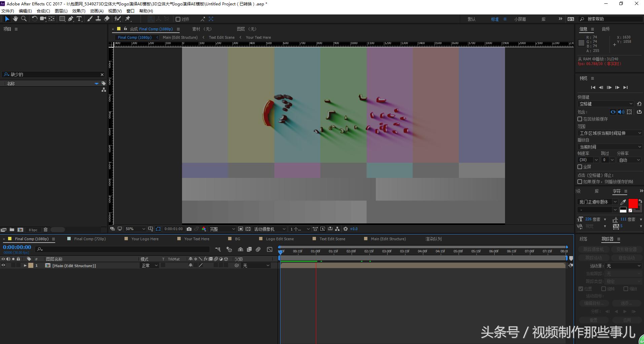
Task: Enable the cache before playback checkbox
Action: click(x=580, y=119)
